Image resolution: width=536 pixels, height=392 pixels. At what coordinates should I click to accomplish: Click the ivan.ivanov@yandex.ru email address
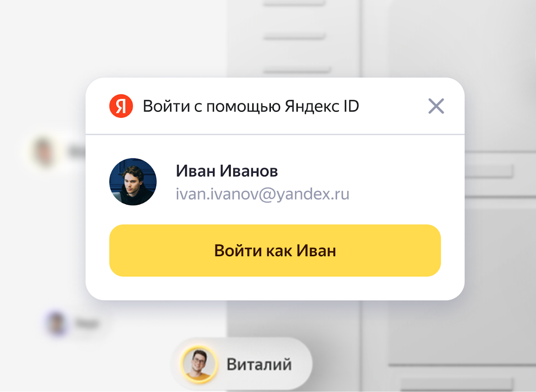tap(262, 194)
